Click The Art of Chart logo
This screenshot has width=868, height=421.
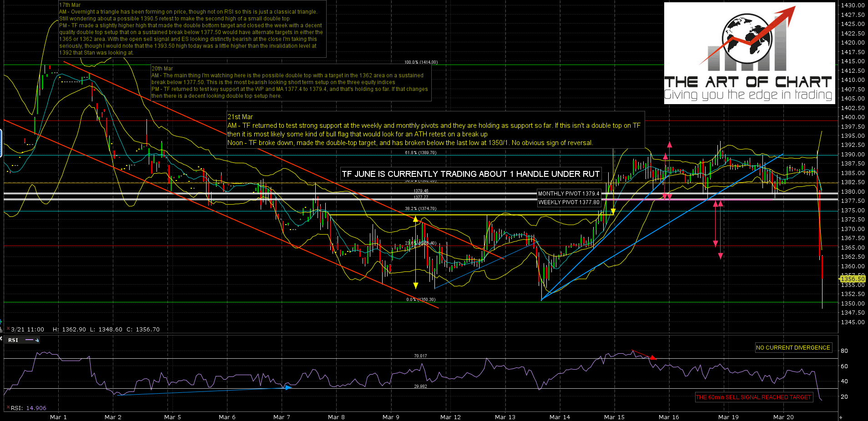749,53
